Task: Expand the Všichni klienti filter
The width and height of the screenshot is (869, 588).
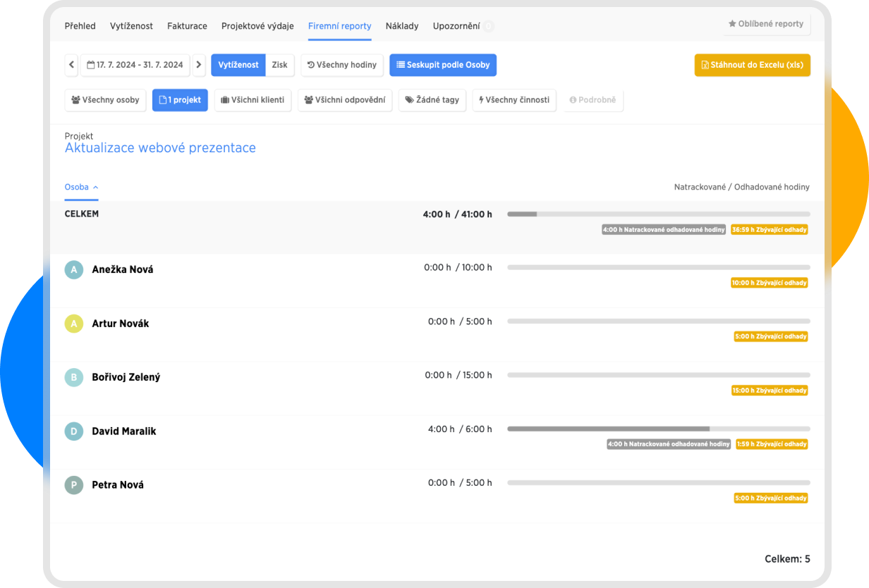Action: [253, 100]
